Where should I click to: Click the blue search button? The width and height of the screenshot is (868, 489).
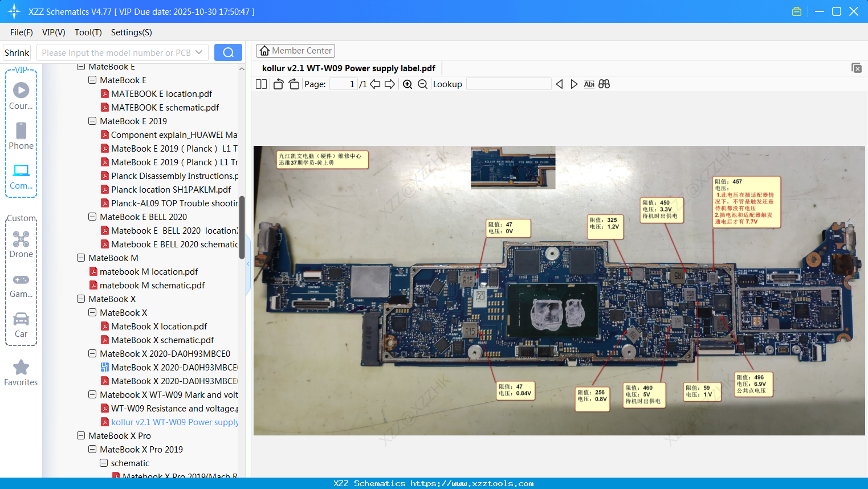point(228,52)
